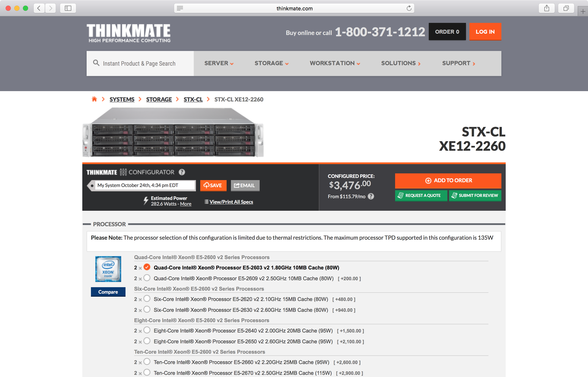
Task: Open the WORKSTATION dropdown menu
Action: (335, 63)
